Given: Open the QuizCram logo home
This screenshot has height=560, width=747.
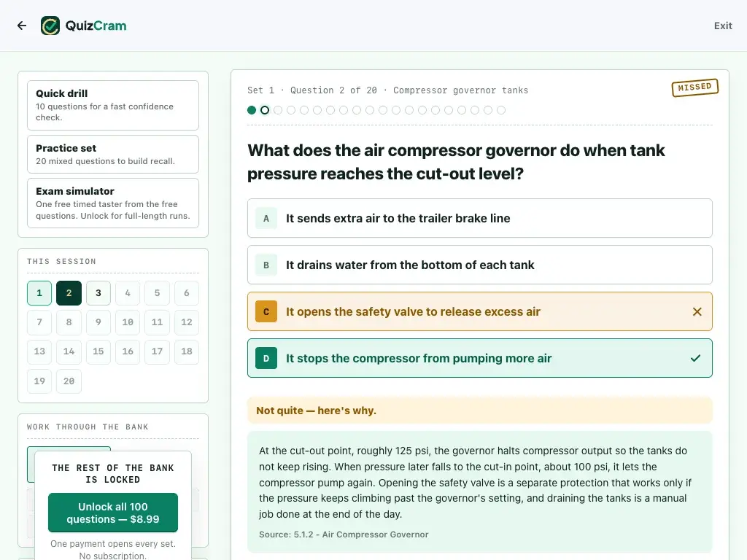Looking at the screenshot, I should 84,26.
